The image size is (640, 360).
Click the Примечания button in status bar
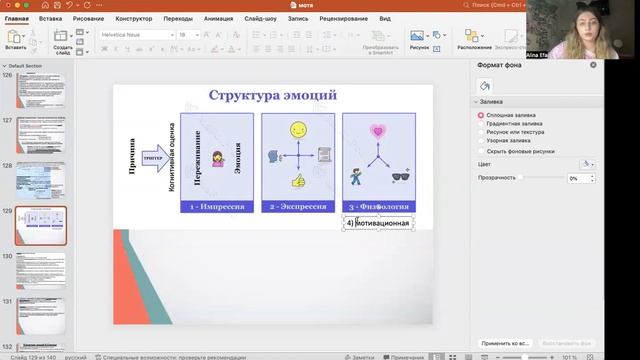click(404, 357)
